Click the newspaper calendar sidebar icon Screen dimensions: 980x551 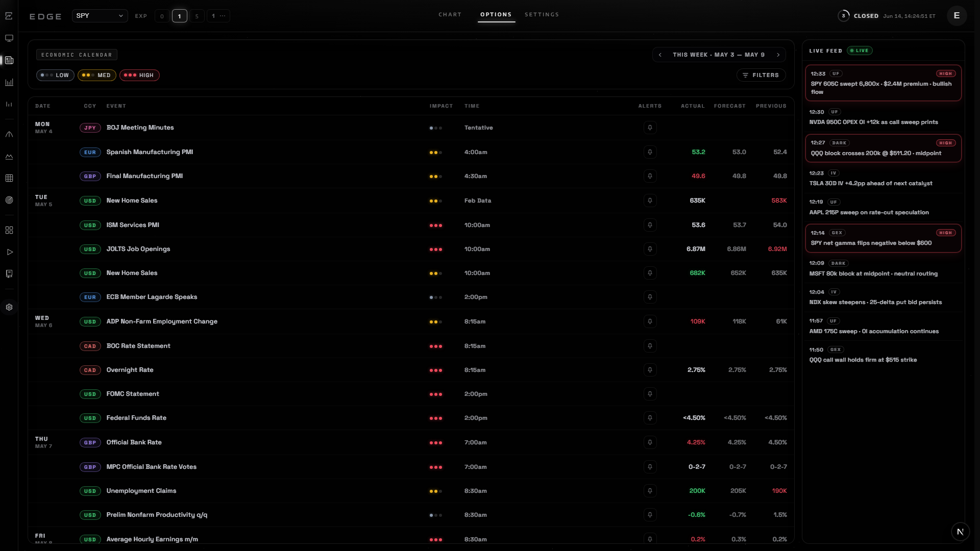coord(9,60)
